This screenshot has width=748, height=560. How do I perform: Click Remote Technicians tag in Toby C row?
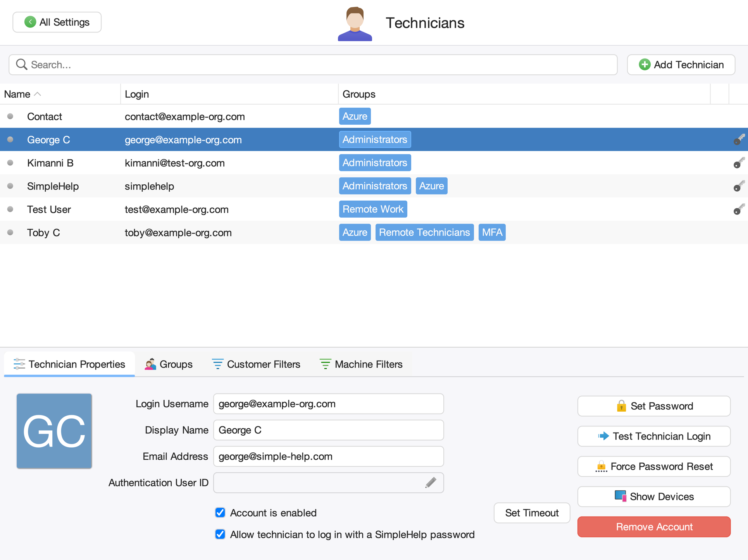pyautogui.click(x=424, y=232)
